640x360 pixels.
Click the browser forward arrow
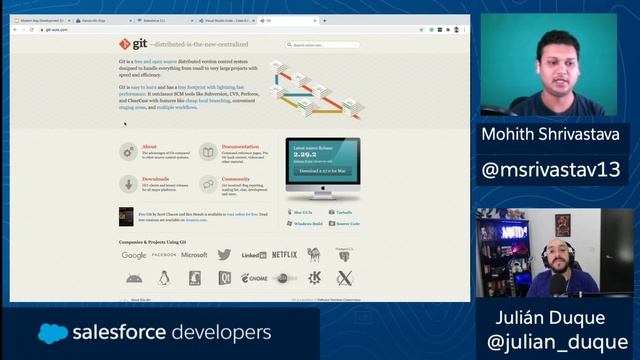click(23, 30)
